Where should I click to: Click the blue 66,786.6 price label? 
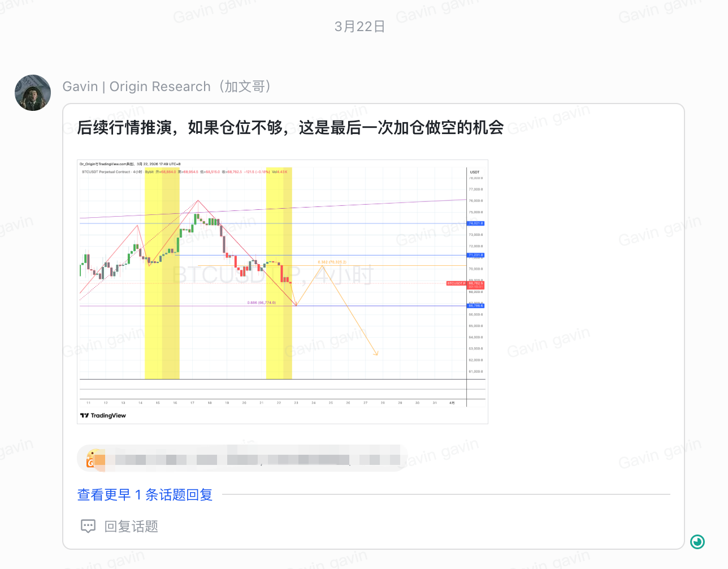[476, 306]
